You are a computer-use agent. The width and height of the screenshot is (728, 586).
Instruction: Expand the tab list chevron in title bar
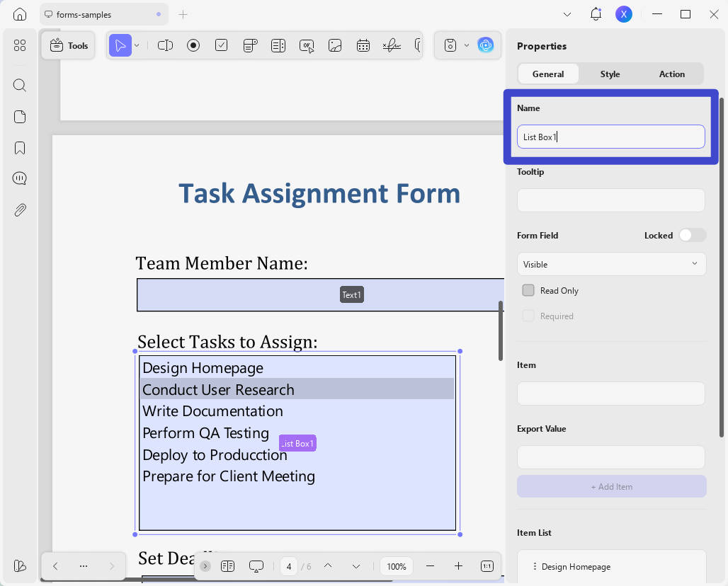[567, 14]
